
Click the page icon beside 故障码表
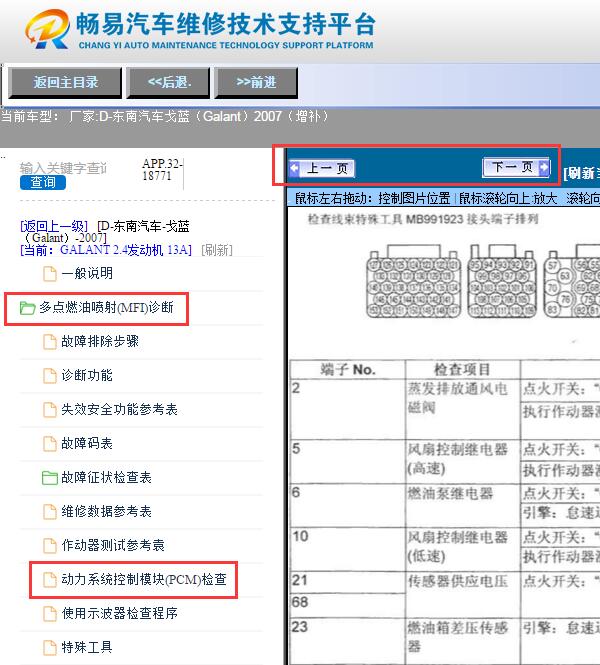tap(50, 444)
